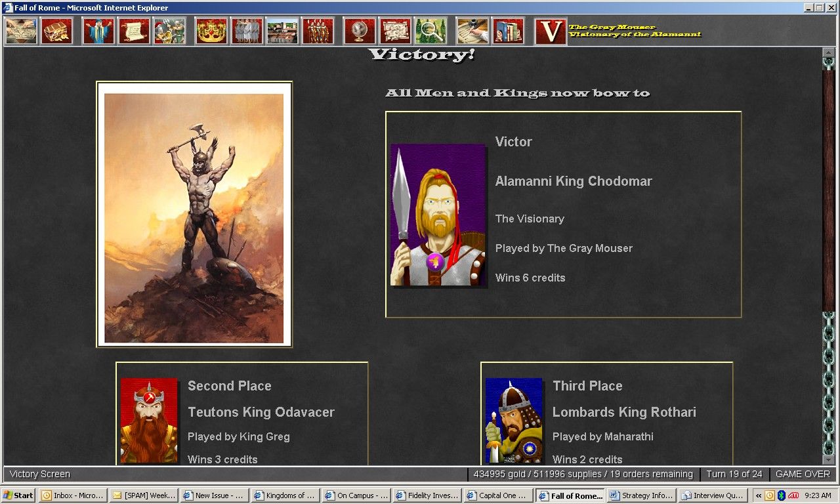Open the world globe icon

[360, 31]
